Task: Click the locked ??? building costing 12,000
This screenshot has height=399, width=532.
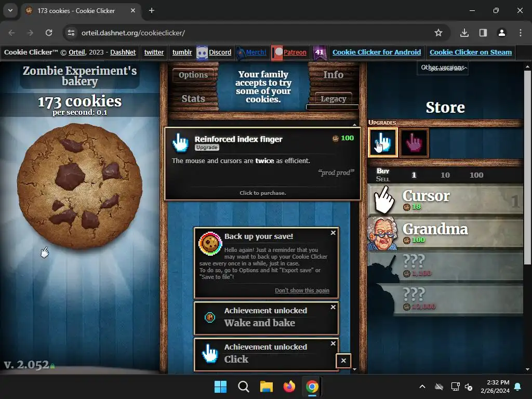Action: pos(445,300)
